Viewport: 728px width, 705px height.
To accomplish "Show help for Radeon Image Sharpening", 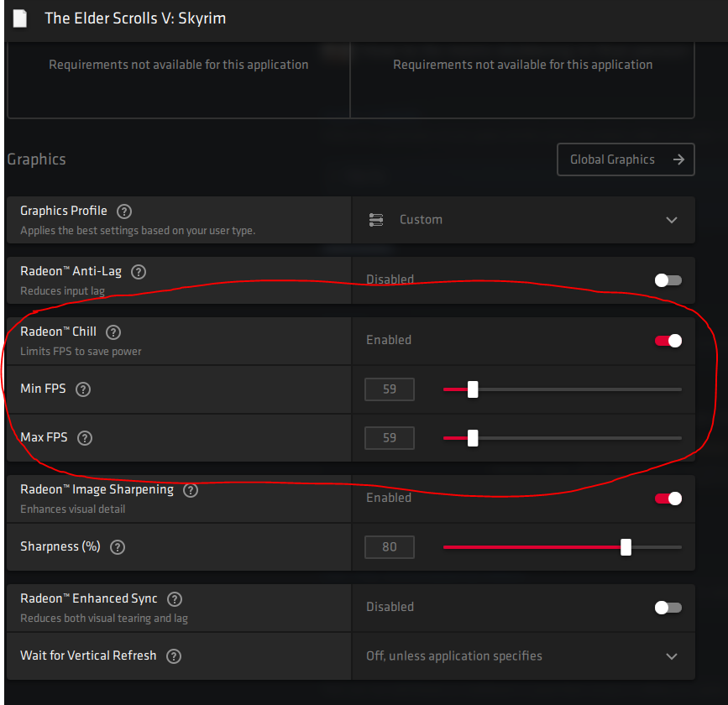I will tap(191, 490).
